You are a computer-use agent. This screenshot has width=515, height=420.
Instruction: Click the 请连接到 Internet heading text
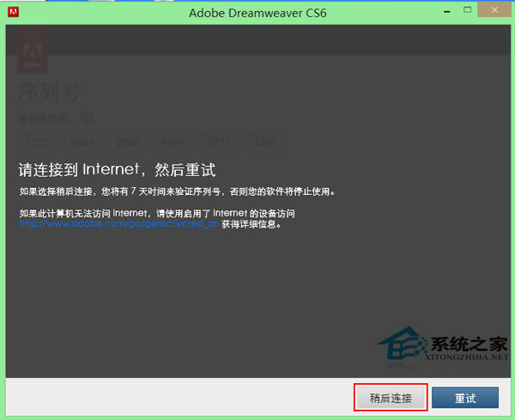(x=117, y=168)
